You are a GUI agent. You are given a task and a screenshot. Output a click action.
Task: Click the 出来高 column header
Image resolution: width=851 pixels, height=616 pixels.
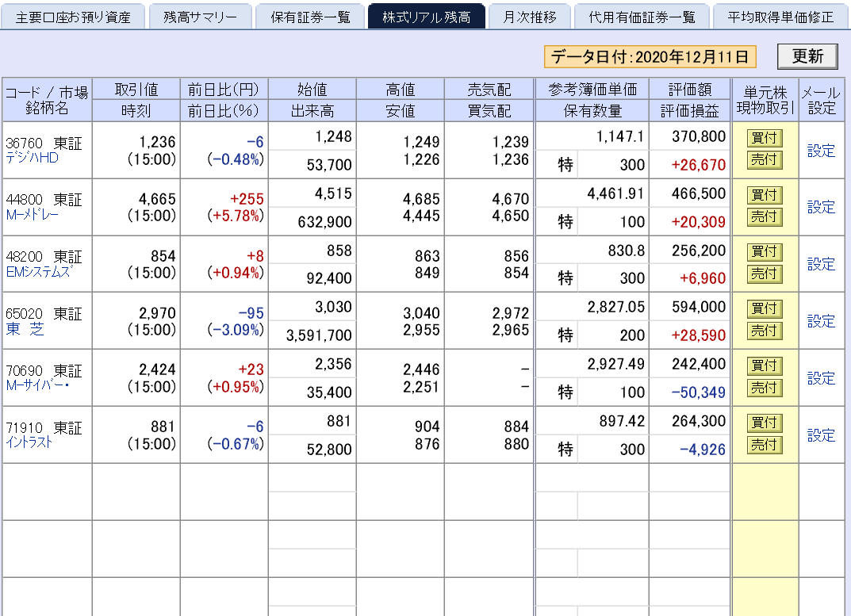tap(312, 111)
